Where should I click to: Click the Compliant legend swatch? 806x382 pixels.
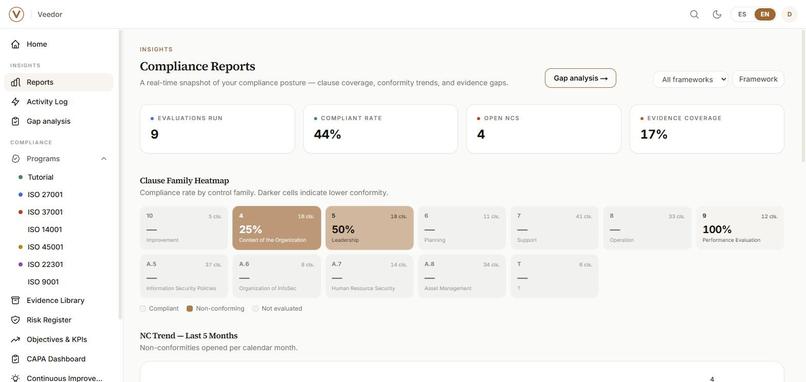tap(143, 308)
